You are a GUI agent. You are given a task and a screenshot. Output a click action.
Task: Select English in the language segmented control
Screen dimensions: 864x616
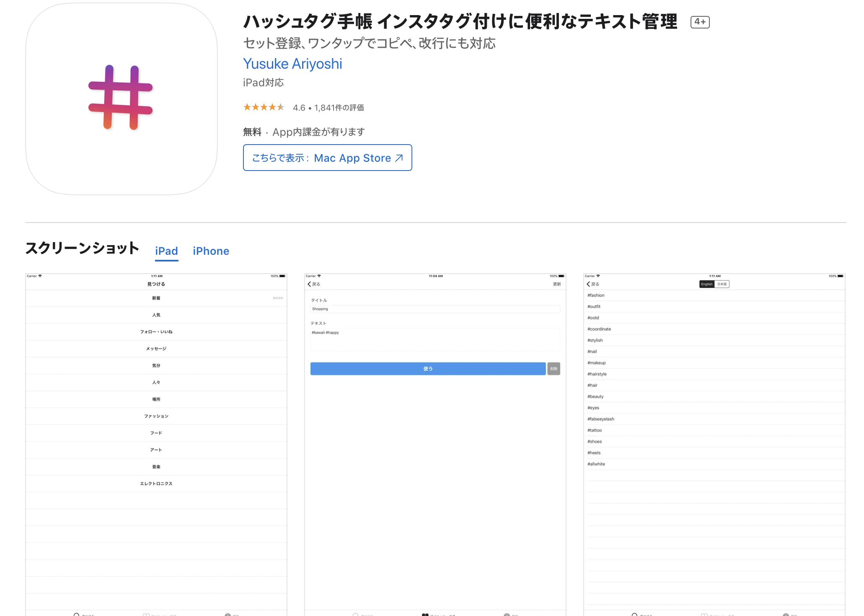point(706,284)
